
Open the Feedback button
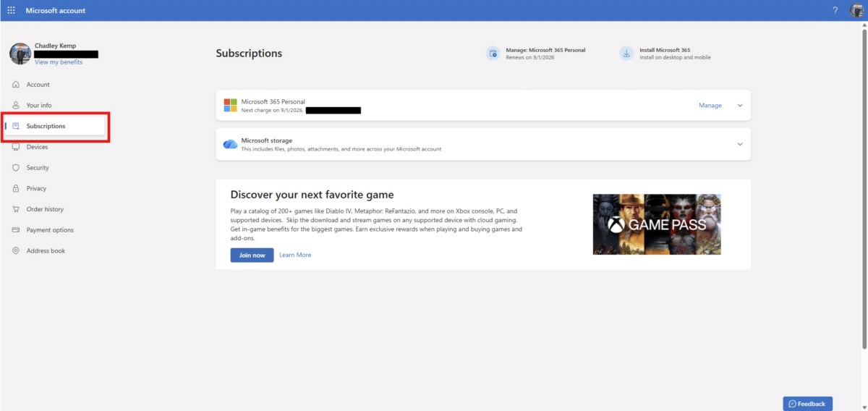pyautogui.click(x=808, y=403)
